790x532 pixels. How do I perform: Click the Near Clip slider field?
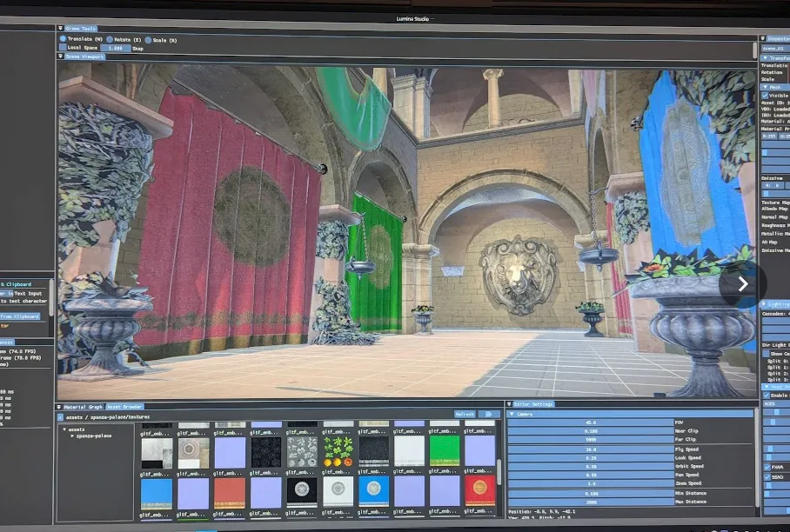tap(591, 431)
